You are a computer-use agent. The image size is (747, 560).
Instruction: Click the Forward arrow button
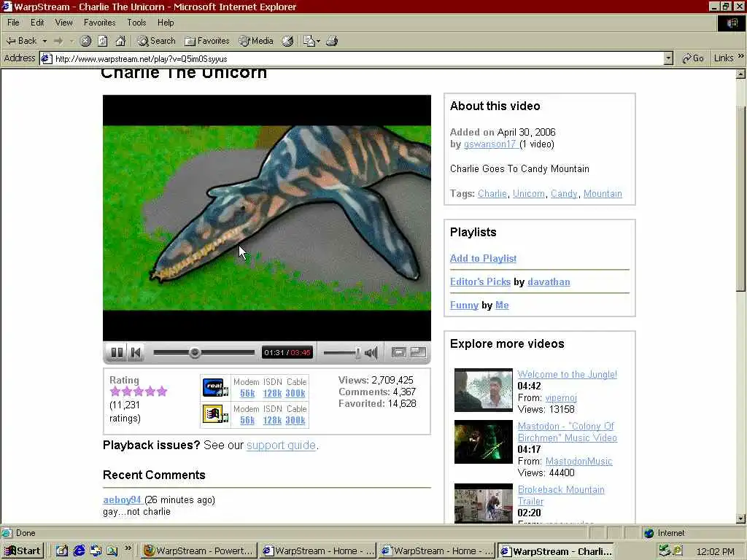pyautogui.click(x=58, y=41)
